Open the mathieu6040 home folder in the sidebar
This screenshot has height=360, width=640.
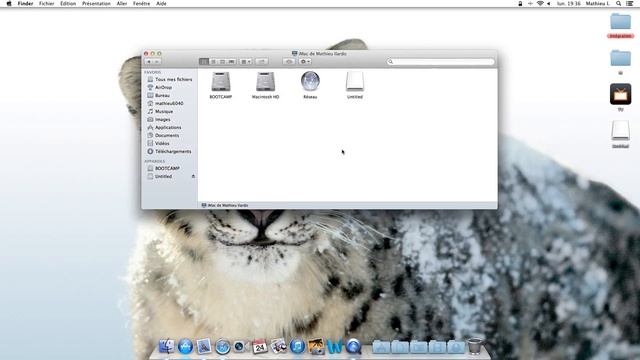169,104
